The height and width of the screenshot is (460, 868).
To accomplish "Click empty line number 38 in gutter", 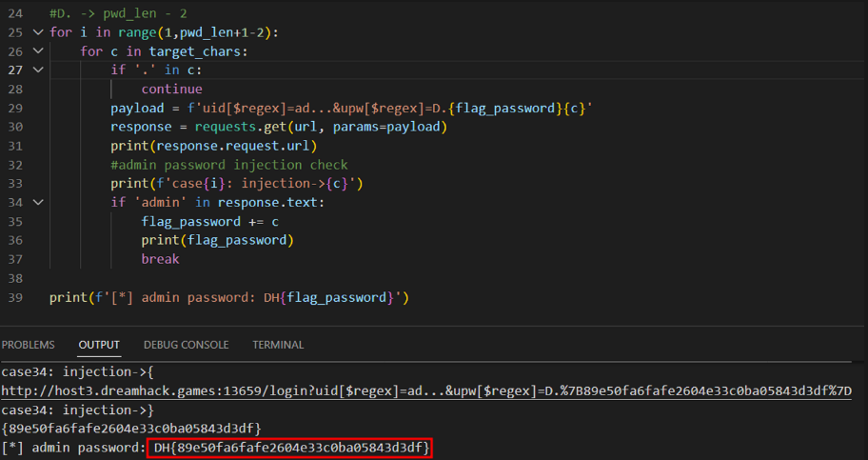I will (x=15, y=278).
